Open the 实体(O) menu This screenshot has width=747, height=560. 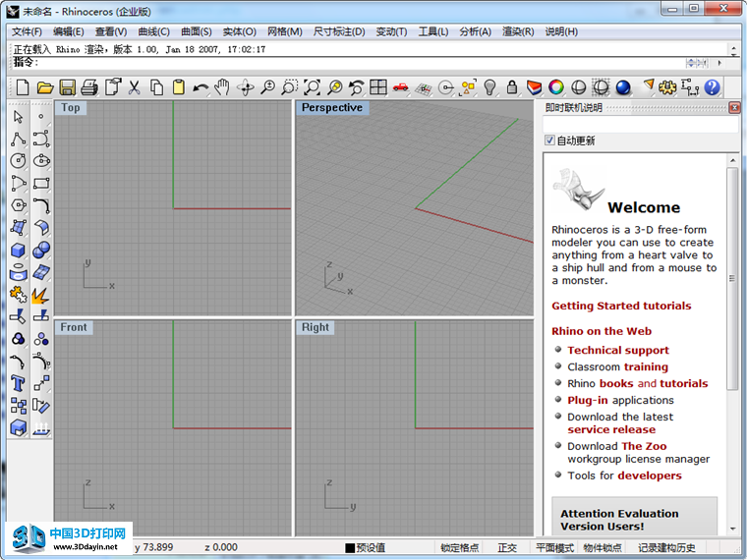239,31
